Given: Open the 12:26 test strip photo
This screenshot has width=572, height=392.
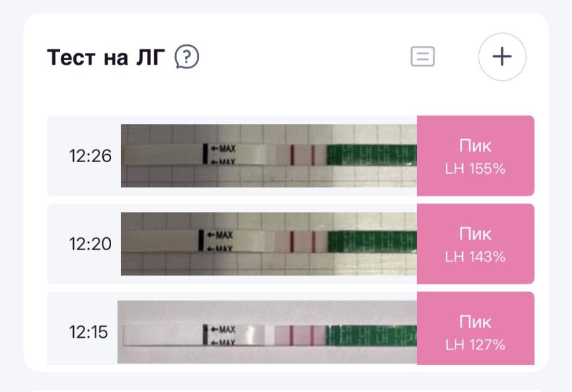Looking at the screenshot, I should click(x=269, y=155).
